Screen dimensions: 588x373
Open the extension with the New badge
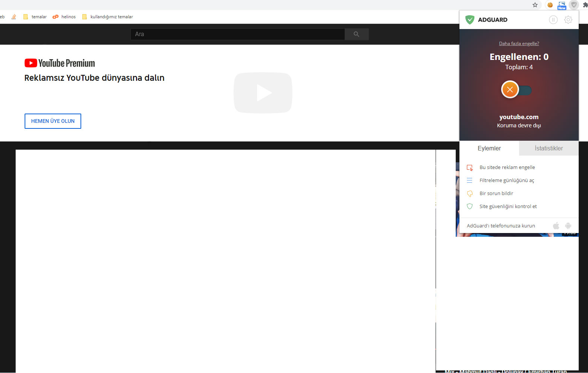coord(562,5)
